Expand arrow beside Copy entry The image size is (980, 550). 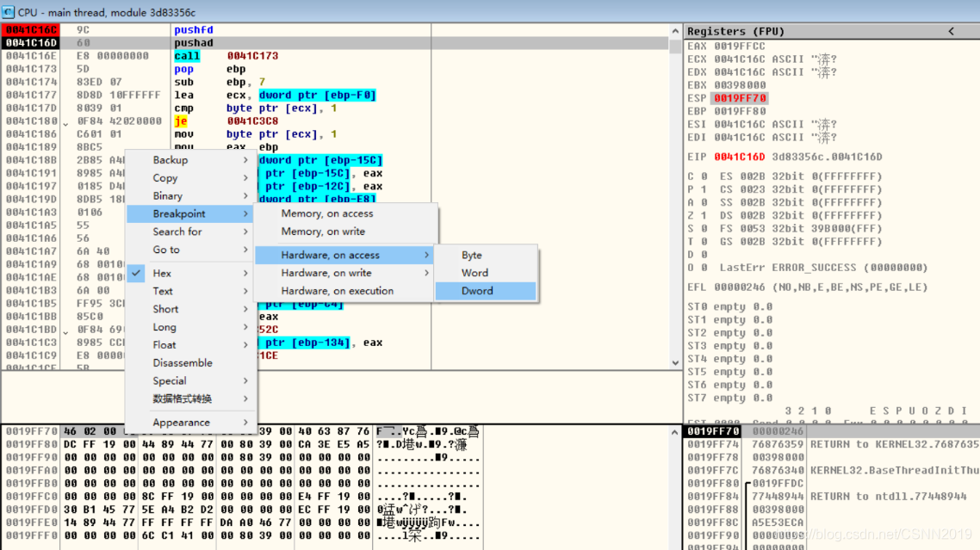[x=245, y=178]
